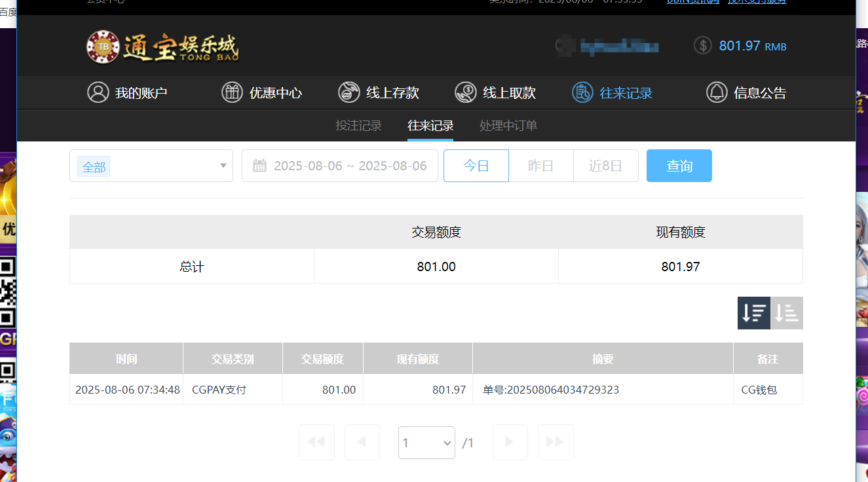Click the 优惠中心 gift icon
Screen dimensions: 868x482
pyautogui.click(x=232, y=92)
